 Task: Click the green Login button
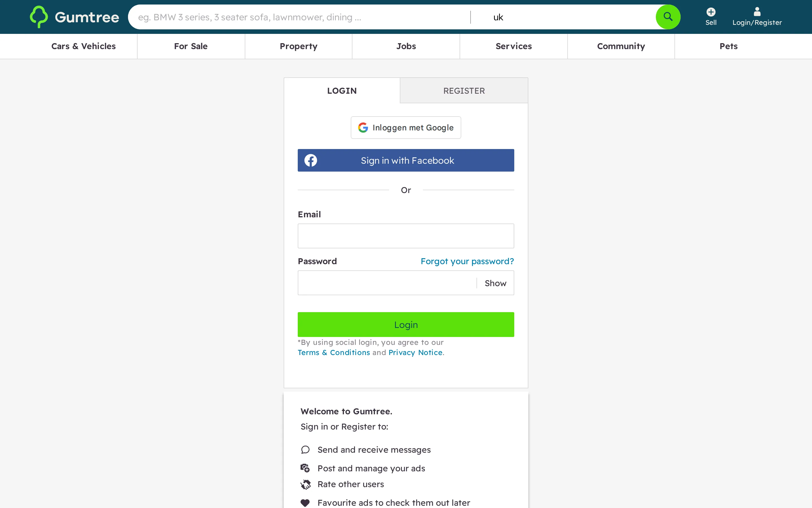(406, 325)
